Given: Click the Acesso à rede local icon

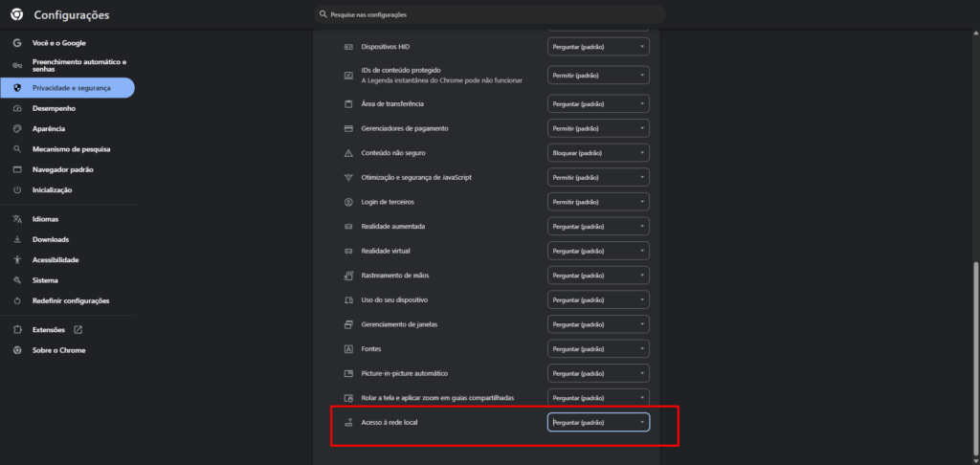Looking at the screenshot, I should [x=348, y=422].
